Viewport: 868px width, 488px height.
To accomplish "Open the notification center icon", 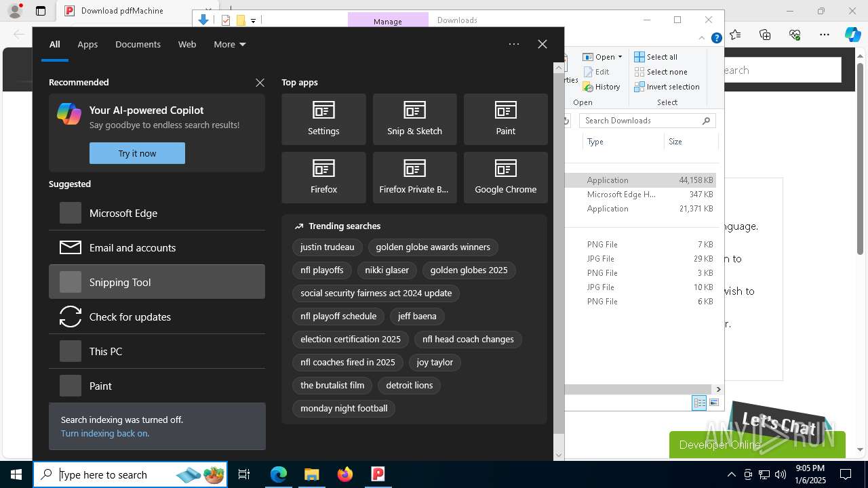I will [846, 474].
